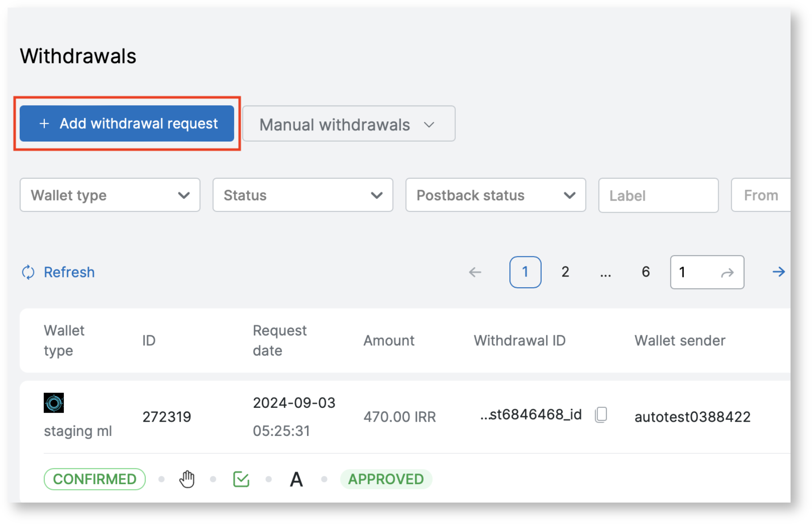The height and width of the screenshot is (524, 812).
Task: Click the letter A icon in status row
Action: point(296,480)
